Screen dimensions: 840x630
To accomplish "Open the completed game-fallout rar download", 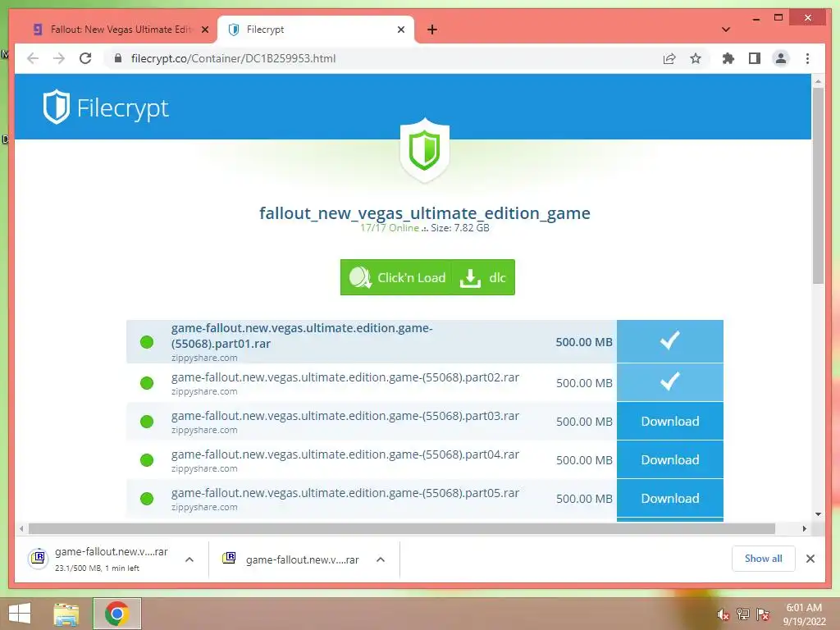I will coord(291,559).
